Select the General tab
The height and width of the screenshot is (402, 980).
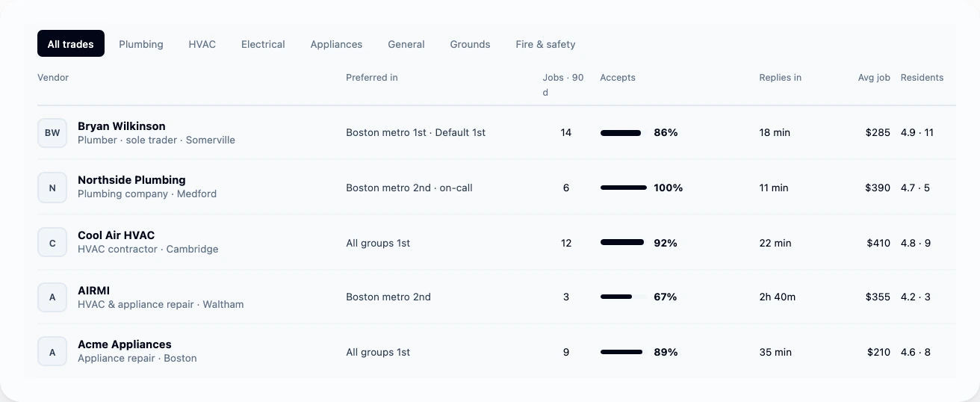tap(406, 44)
